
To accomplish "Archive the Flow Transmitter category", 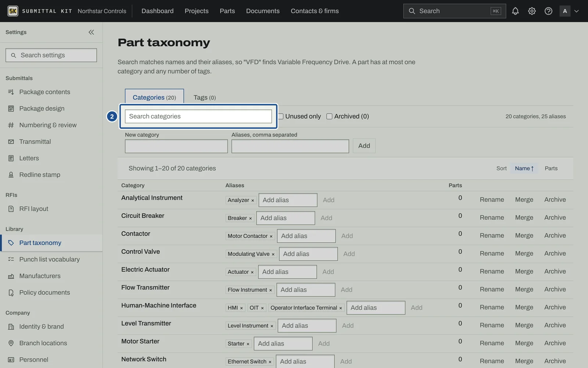I will click(555, 289).
